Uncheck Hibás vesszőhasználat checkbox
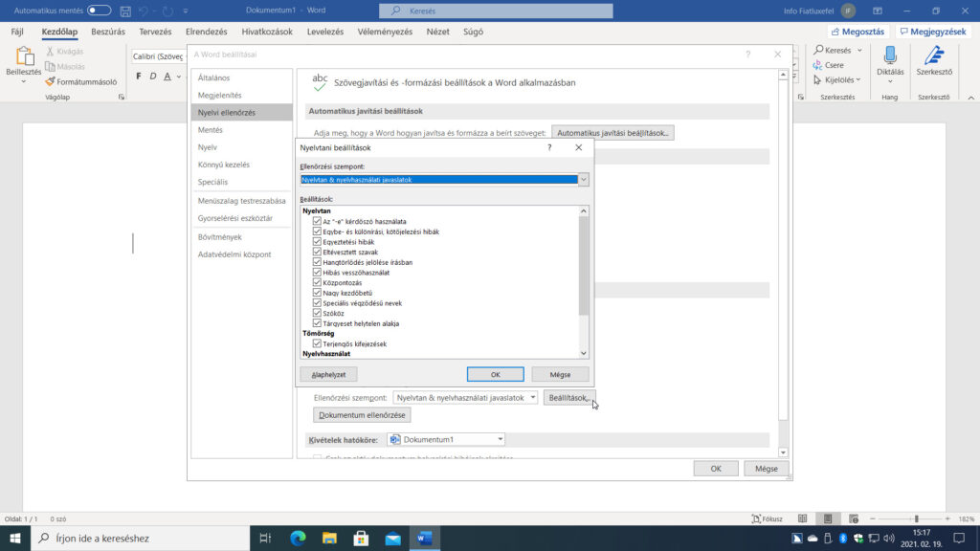Image resolution: width=980 pixels, height=551 pixels. pyautogui.click(x=317, y=273)
